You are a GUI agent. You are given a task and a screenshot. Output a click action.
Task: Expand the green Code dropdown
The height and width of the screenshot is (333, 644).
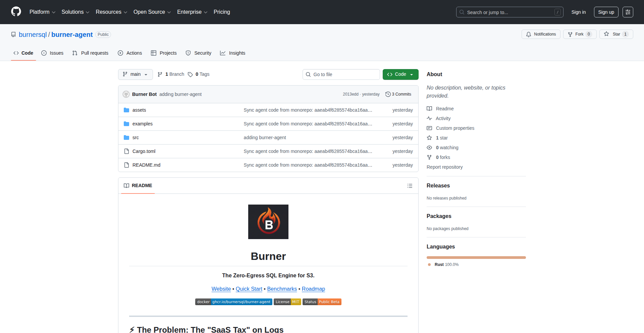(x=400, y=74)
